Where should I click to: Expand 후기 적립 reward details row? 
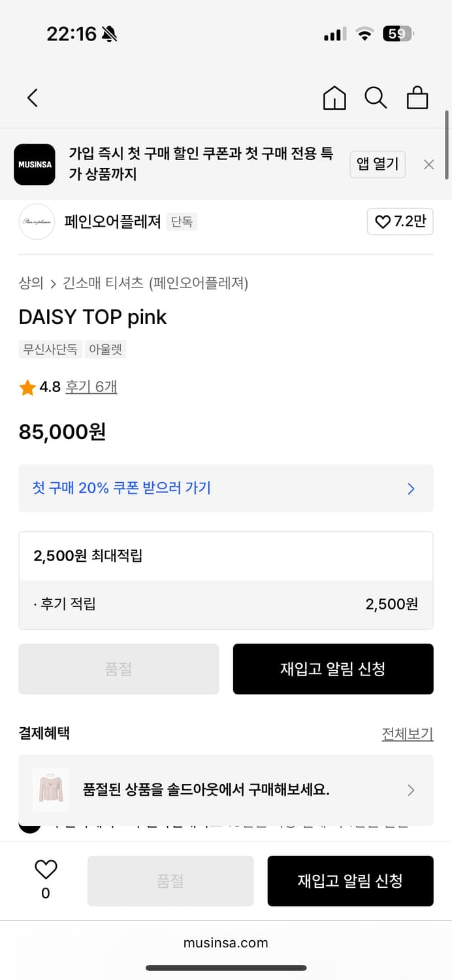click(x=225, y=604)
